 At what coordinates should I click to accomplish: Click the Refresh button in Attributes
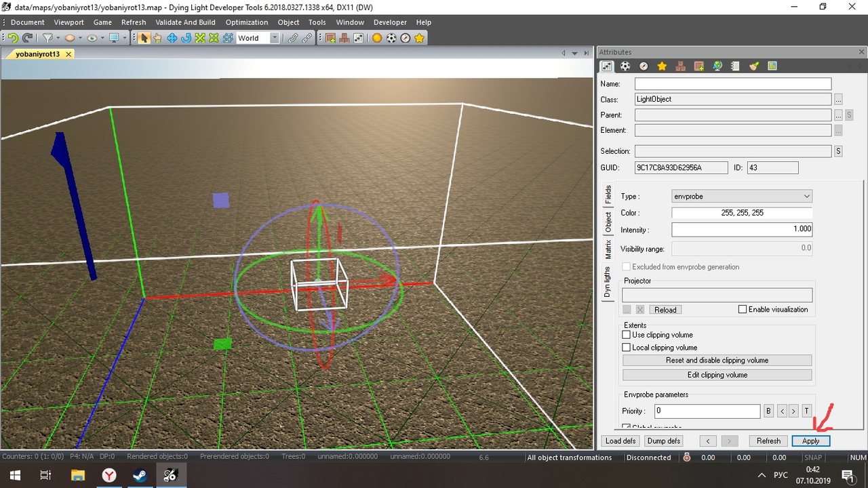pyautogui.click(x=768, y=441)
